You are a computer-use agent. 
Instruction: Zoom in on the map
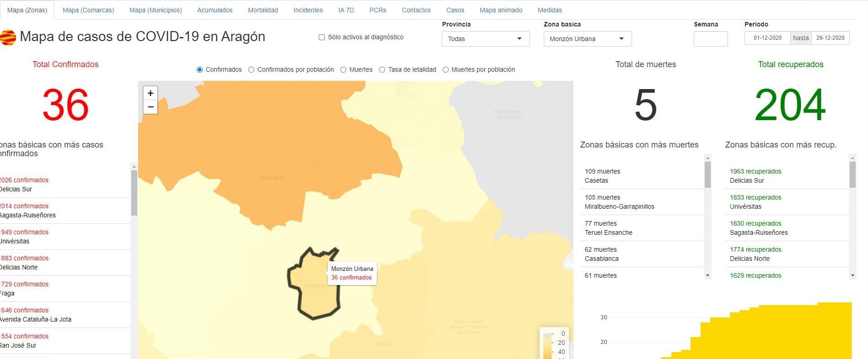[x=150, y=93]
